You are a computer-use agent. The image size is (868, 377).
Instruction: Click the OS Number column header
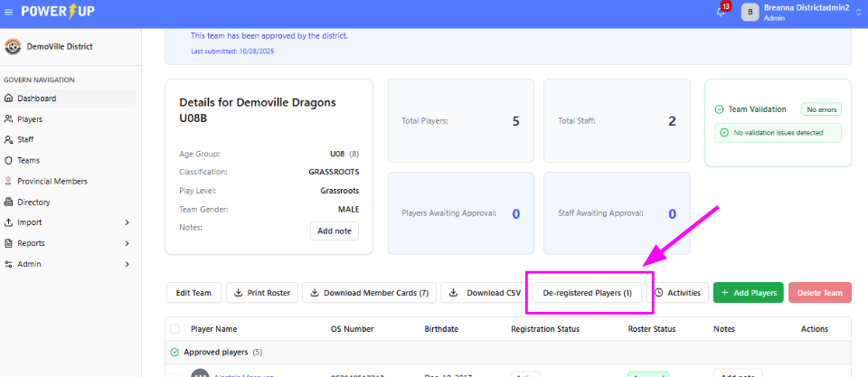(352, 329)
